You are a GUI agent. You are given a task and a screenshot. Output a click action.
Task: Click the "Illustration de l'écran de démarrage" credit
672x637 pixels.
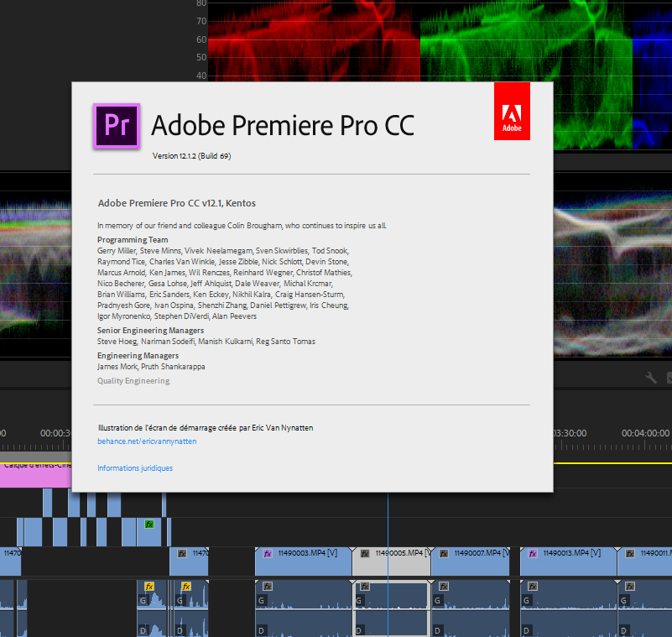pyautogui.click(x=206, y=428)
